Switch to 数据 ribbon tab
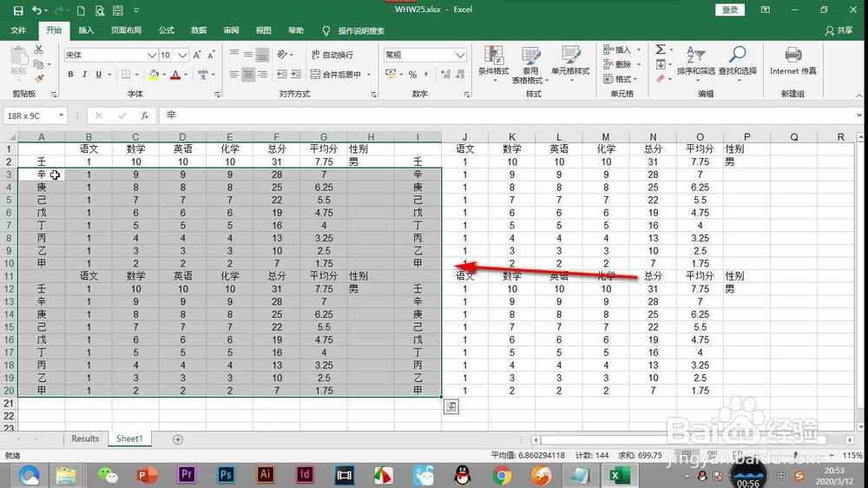The image size is (868, 488). tap(199, 30)
